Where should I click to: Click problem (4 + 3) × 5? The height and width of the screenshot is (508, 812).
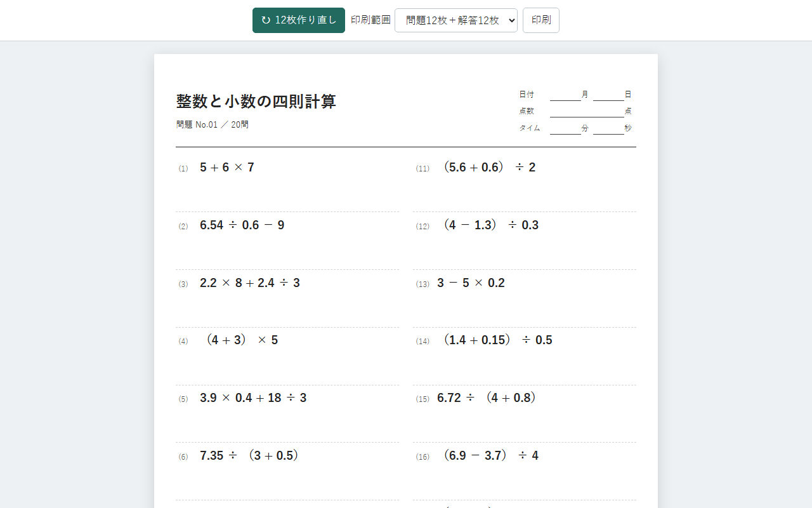pos(242,340)
